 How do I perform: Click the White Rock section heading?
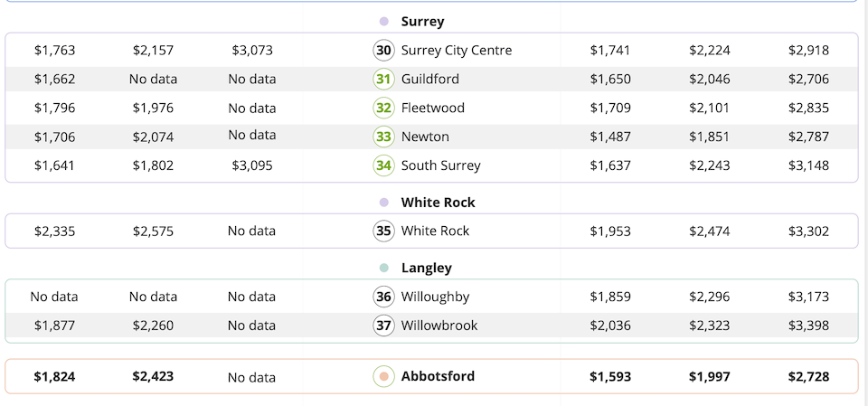[x=439, y=203]
